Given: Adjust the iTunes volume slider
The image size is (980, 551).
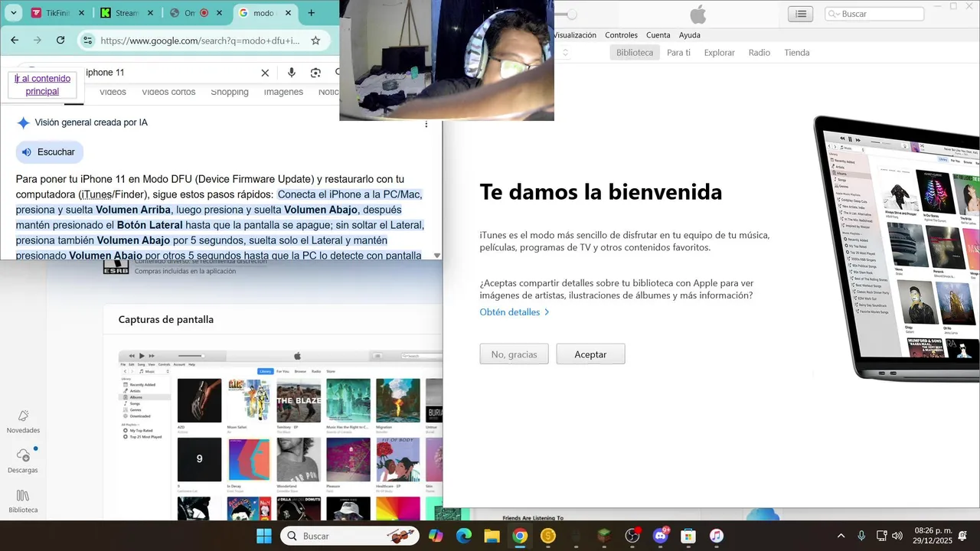Looking at the screenshot, I should click(571, 14).
